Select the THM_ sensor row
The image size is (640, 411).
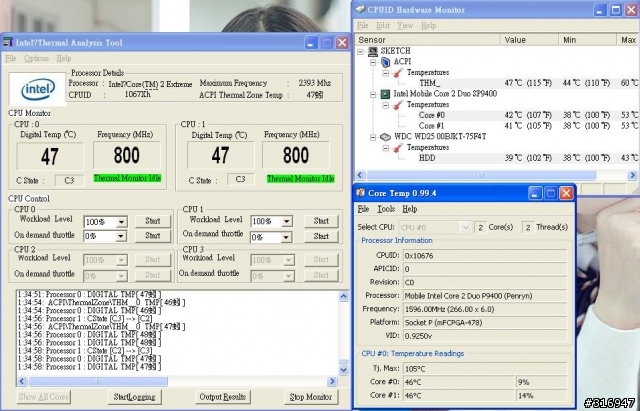[x=529, y=83]
